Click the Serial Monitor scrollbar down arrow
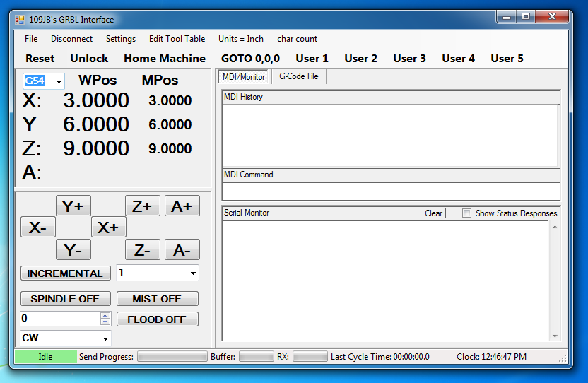 (555, 336)
